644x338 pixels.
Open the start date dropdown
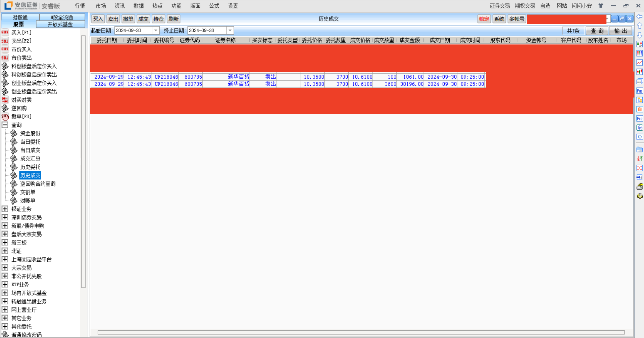pos(156,31)
